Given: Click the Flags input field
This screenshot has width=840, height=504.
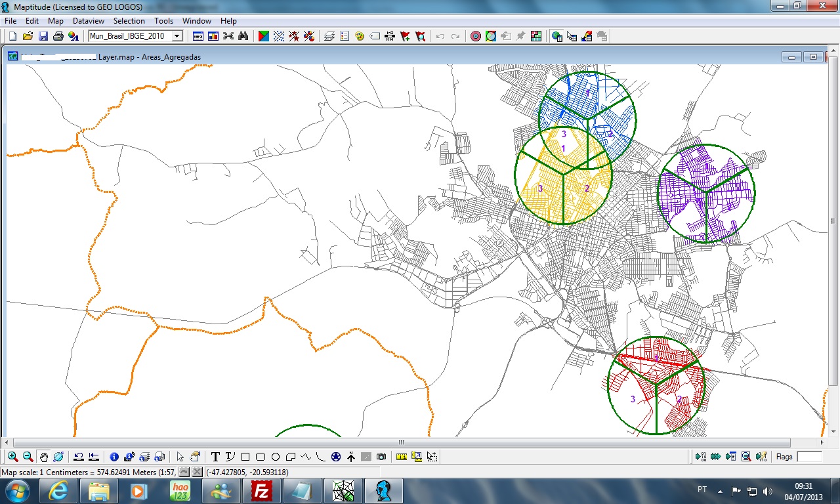Looking at the screenshot, I should (808, 457).
